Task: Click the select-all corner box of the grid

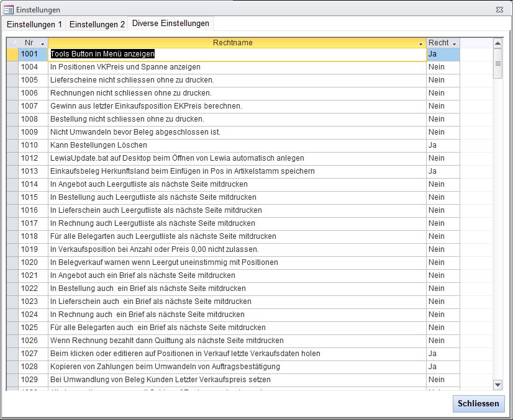Action: point(12,43)
